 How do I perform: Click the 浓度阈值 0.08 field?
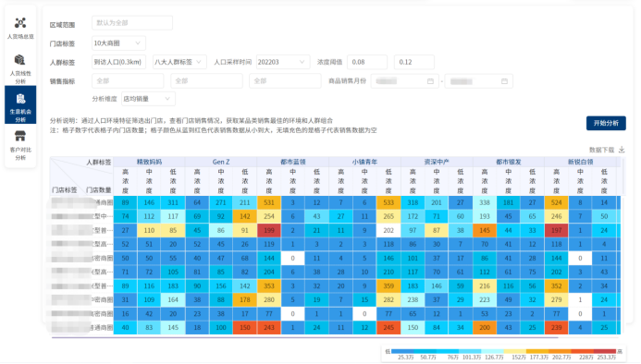coord(367,62)
